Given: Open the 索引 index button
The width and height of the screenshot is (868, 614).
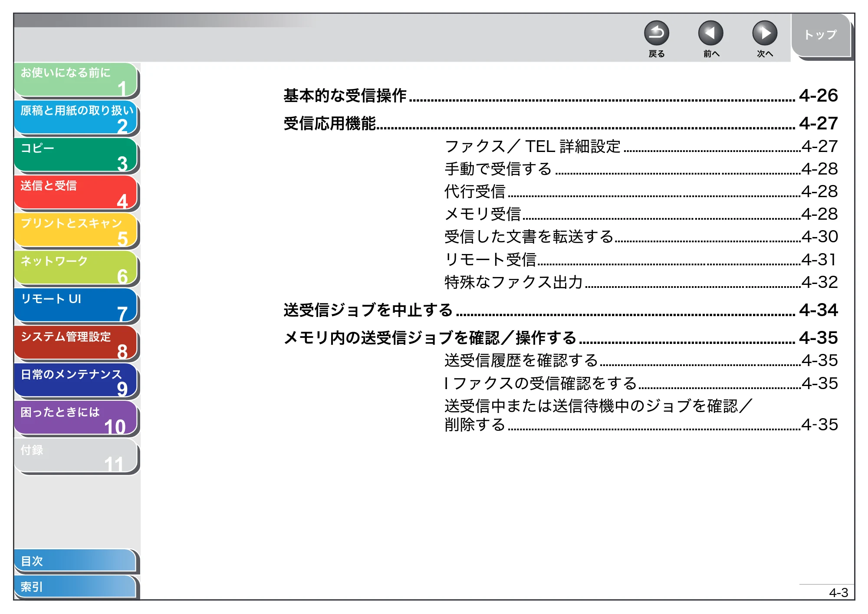Looking at the screenshot, I should click(75, 587).
